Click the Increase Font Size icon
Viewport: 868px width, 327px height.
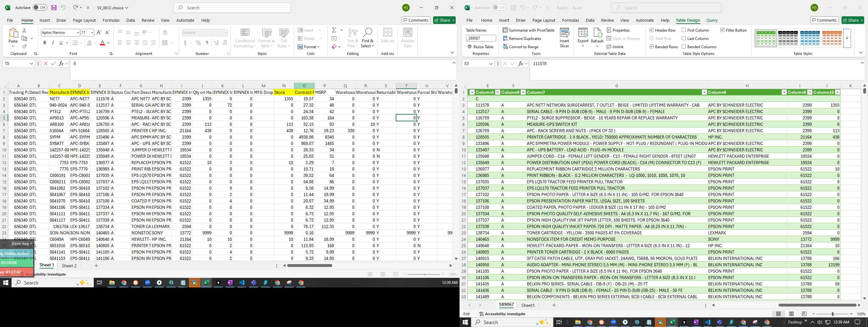coord(99,32)
